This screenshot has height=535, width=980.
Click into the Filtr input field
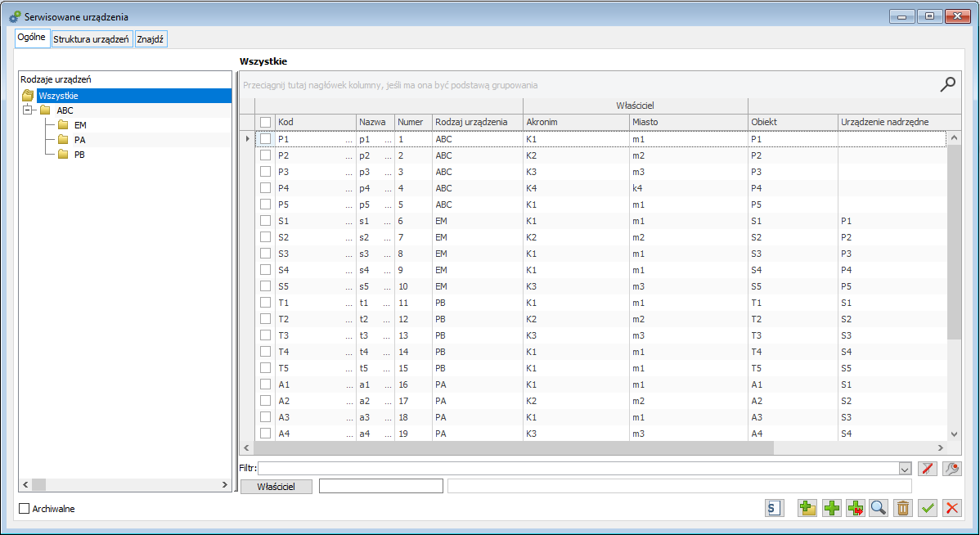click(578, 469)
